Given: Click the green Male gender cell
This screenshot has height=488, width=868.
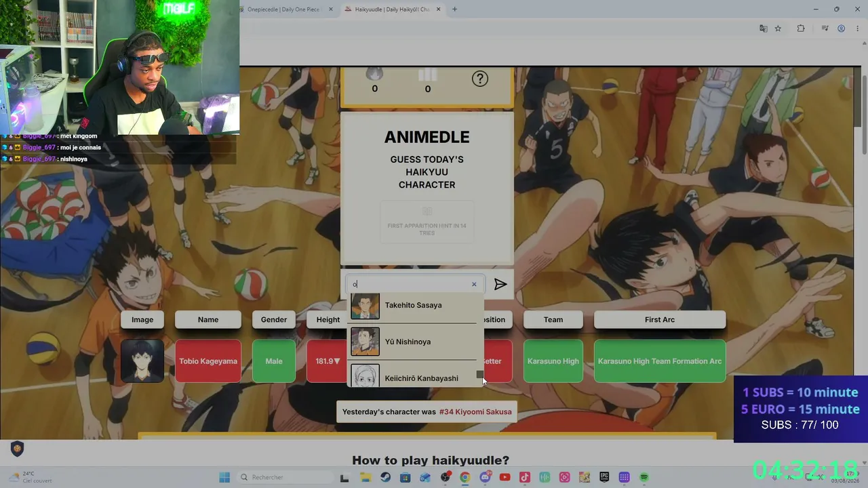Looking at the screenshot, I should click(274, 361).
